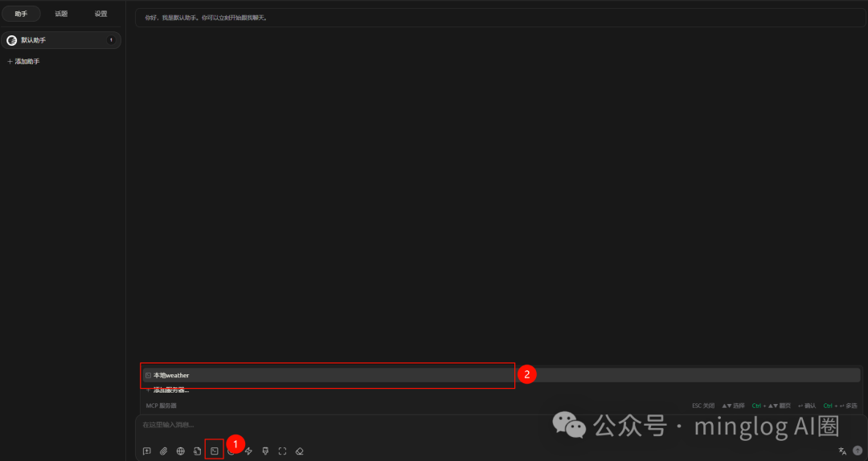Click 添加助手 to add an assistant
Viewport: 868px width, 461px height.
[x=23, y=61]
